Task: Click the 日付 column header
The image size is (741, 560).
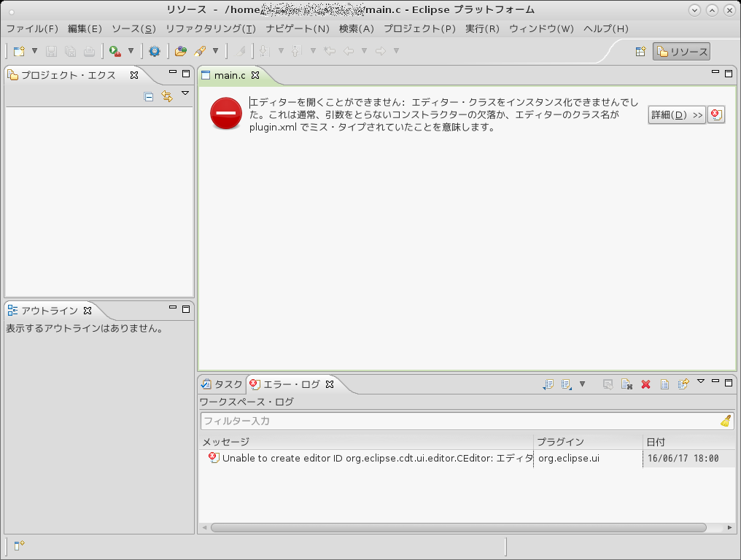Action: click(x=689, y=442)
